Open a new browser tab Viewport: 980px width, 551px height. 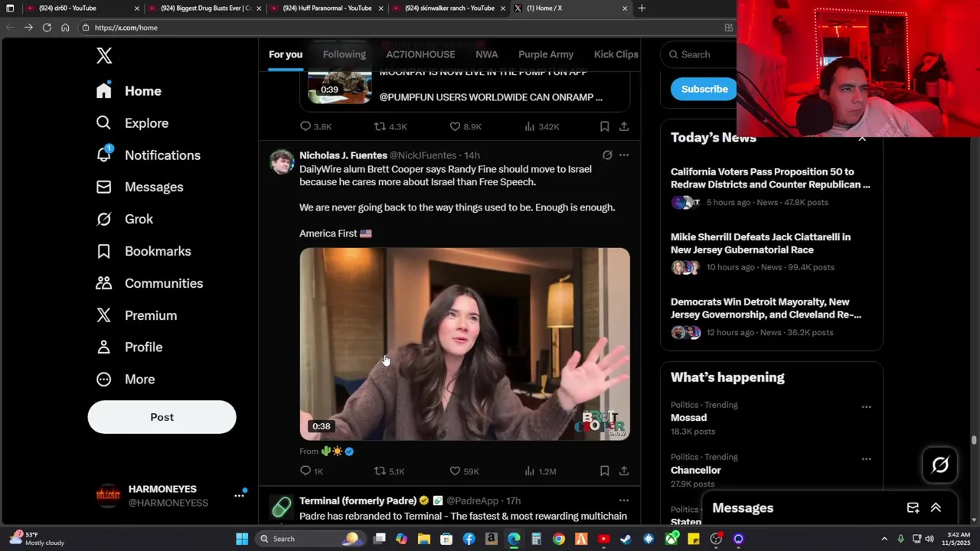click(x=642, y=8)
